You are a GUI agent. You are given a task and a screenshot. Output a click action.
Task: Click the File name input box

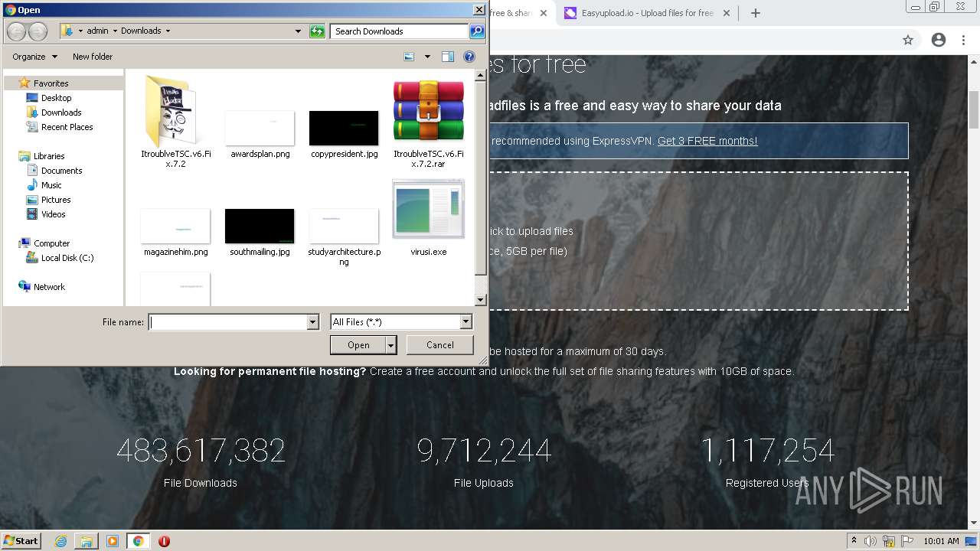coord(227,322)
